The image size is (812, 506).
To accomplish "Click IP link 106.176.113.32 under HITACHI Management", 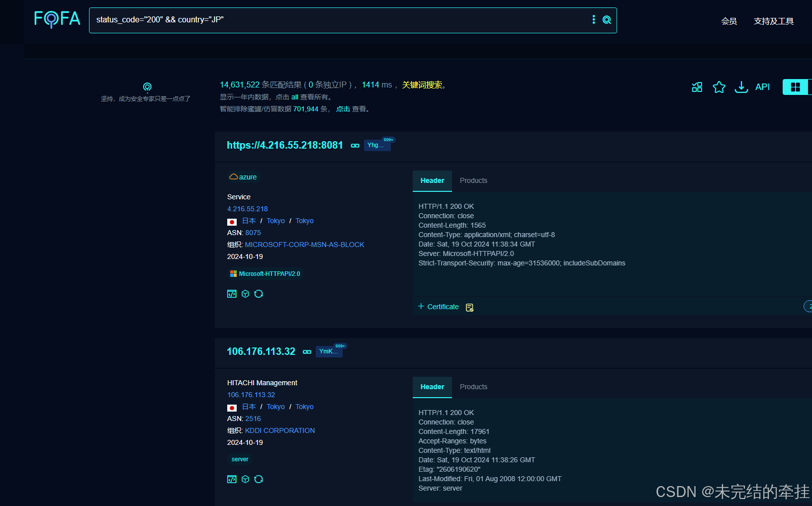I will pyautogui.click(x=251, y=395).
